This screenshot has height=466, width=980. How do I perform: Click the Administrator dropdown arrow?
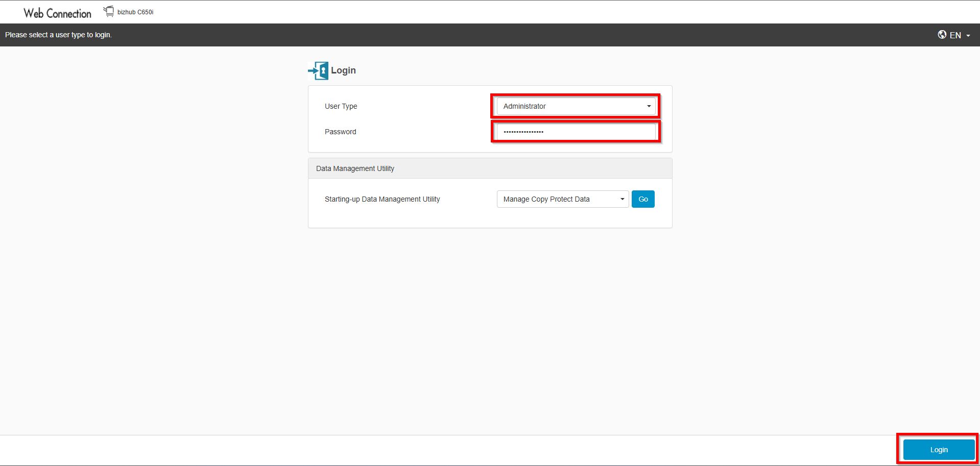[649, 106]
